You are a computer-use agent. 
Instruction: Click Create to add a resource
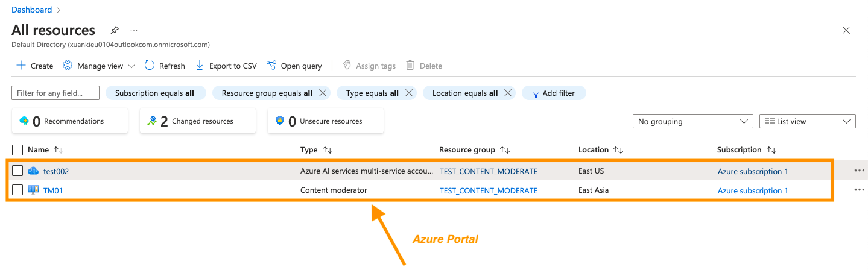pos(35,66)
